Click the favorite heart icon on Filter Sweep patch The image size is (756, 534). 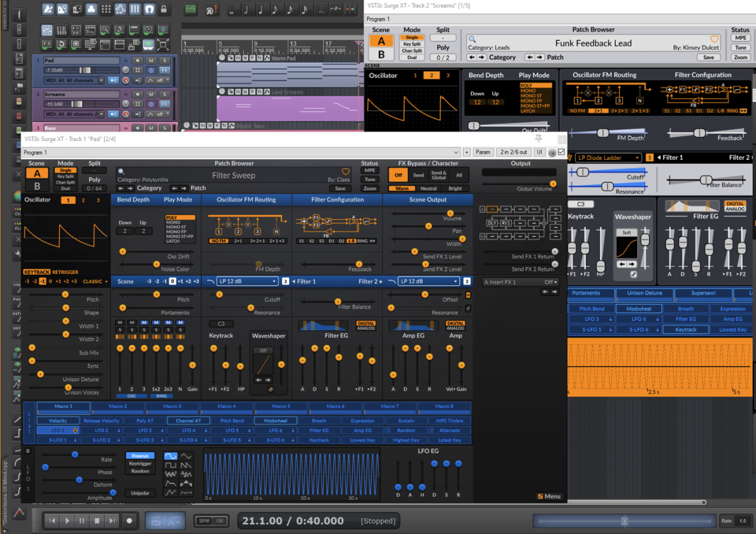pyautogui.click(x=345, y=171)
